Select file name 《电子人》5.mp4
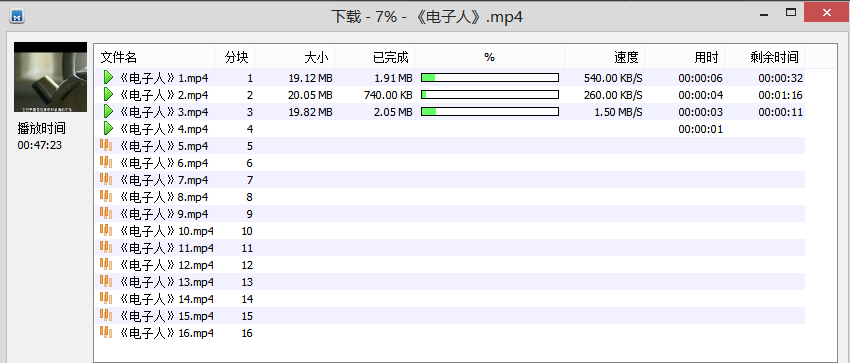 (163, 146)
